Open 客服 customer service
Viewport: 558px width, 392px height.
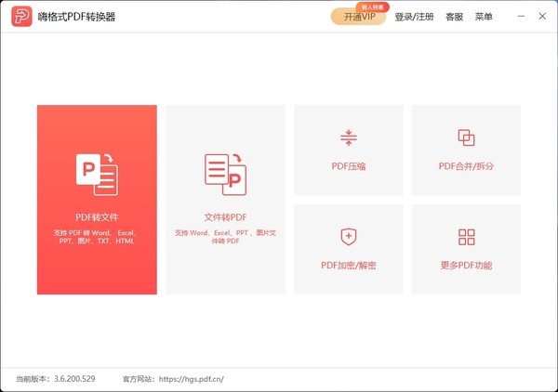coord(454,17)
